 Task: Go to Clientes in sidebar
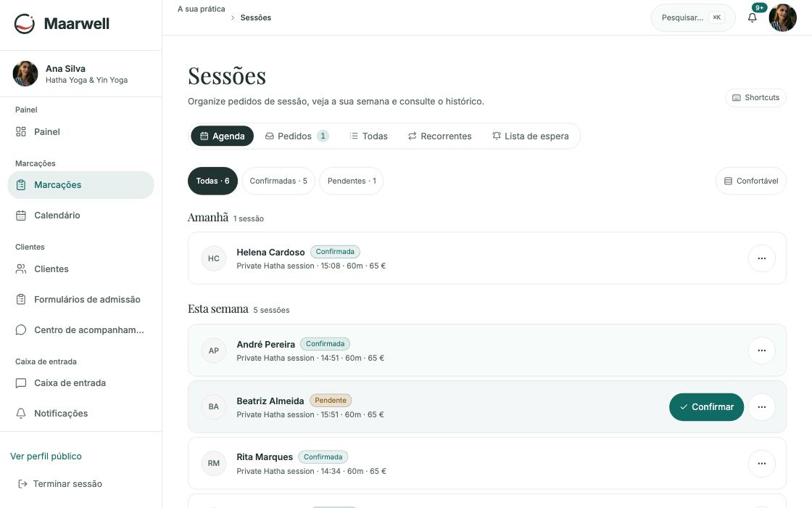tap(80, 269)
